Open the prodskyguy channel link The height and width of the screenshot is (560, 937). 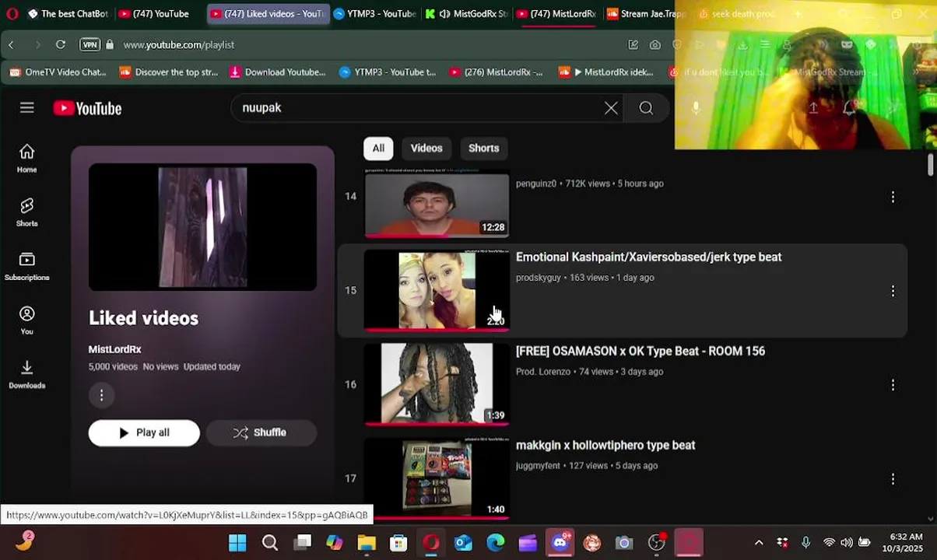538,278
